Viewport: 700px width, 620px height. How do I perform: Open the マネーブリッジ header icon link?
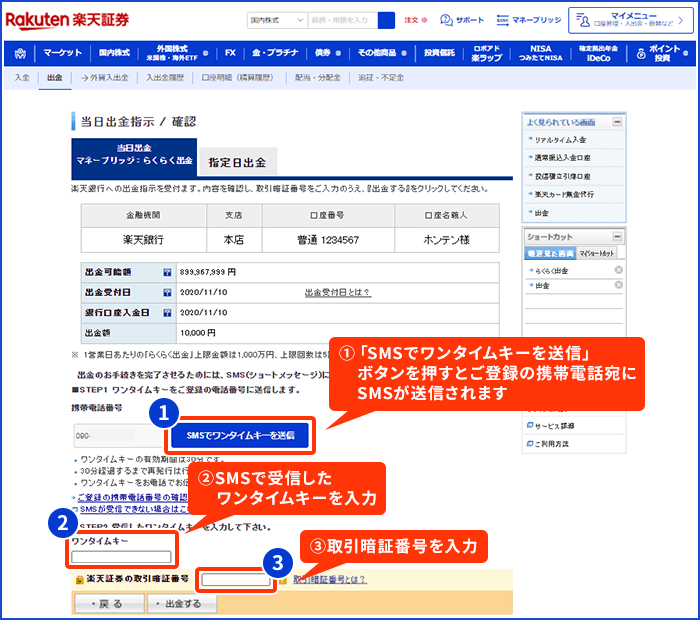[x=529, y=20]
